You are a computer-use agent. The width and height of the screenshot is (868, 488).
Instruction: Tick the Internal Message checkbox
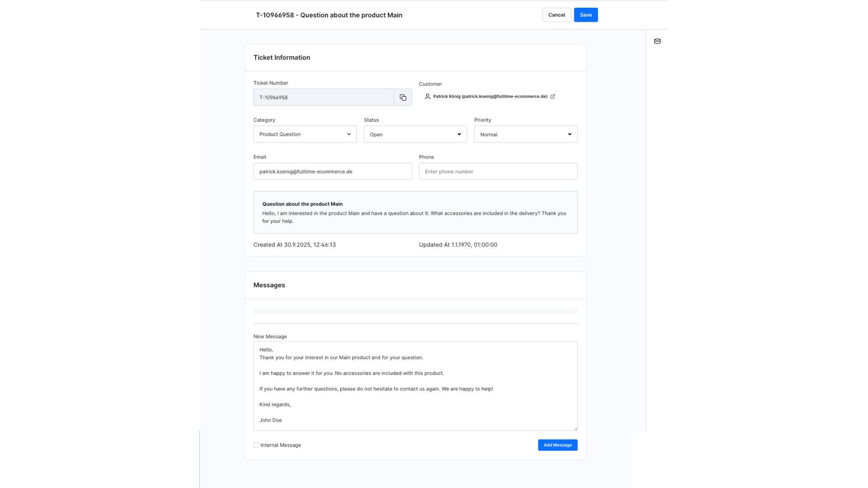[x=256, y=445]
